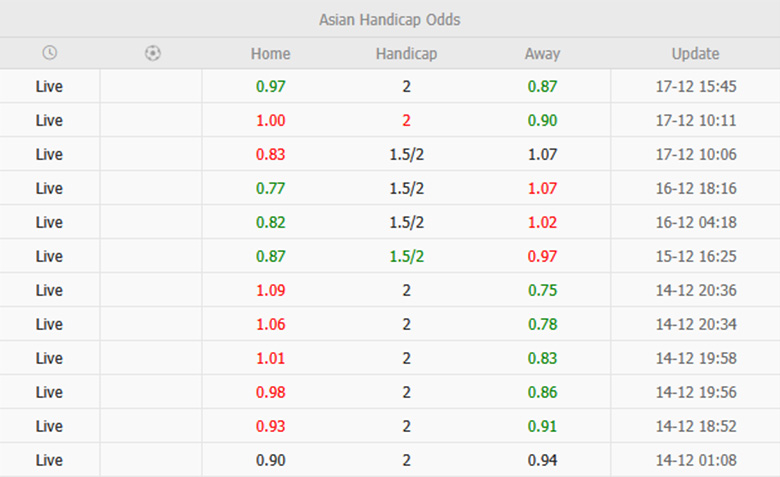Click the clock icon in header
The height and width of the screenshot is (477, 780).
tap(50, 53)
